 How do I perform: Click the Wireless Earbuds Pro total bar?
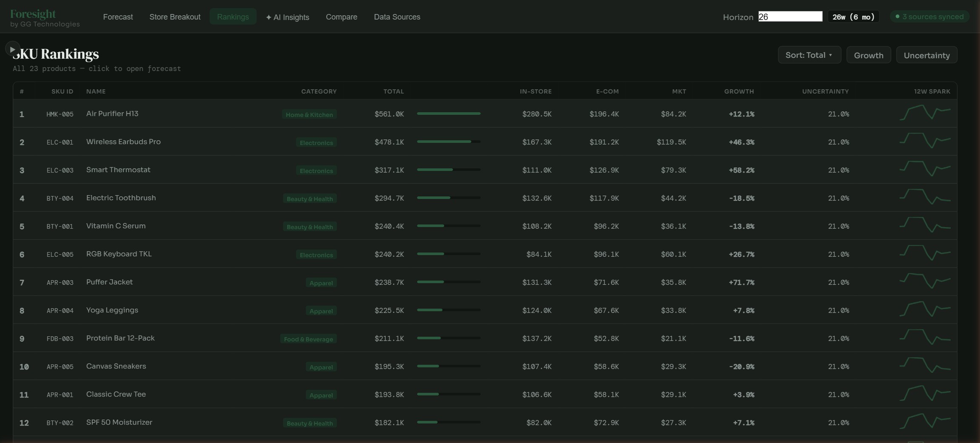click(x=448, y=142)
